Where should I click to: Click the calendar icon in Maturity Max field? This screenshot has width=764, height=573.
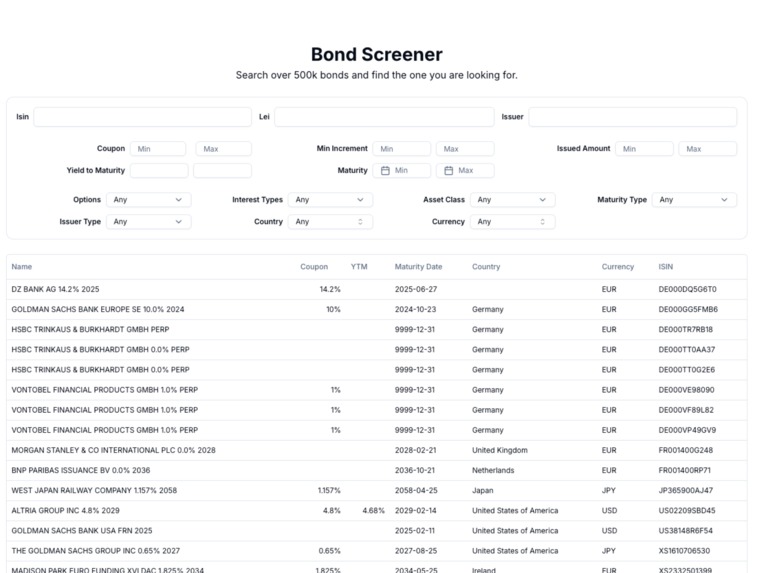pos(449,171)
